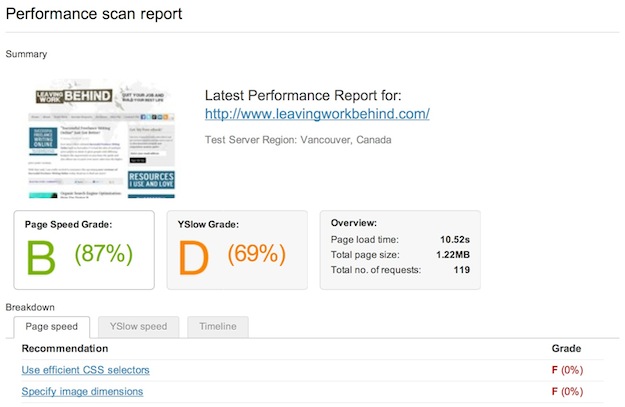Select the 87% Page Speed score

[103, 254]
